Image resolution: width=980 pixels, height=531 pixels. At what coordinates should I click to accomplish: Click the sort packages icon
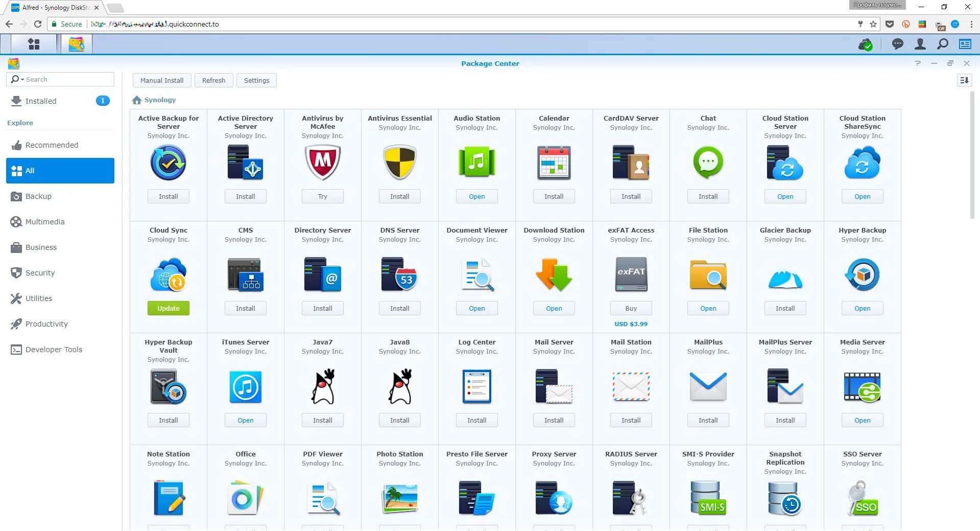pyautogui.click(x=964, y=80)
